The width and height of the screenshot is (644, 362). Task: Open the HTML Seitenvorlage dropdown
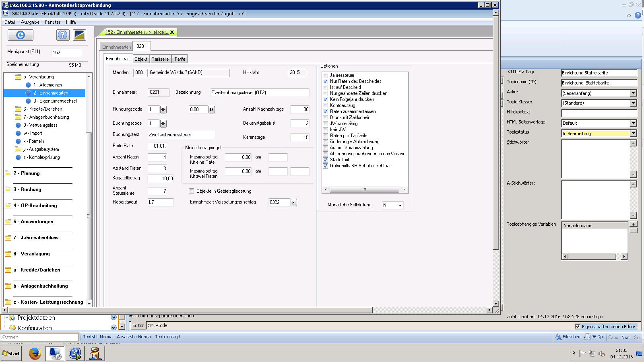click(633, 123)
